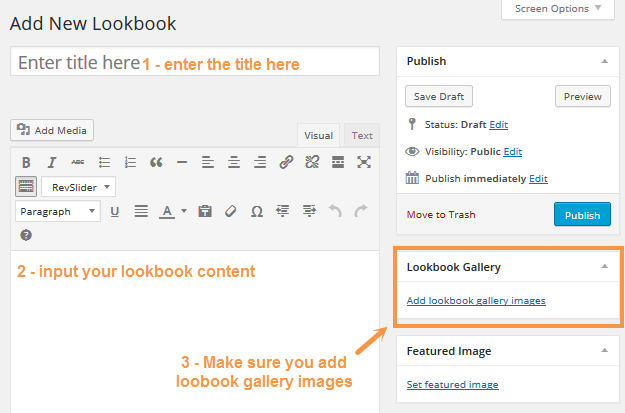625x413 pixels.
Task: Expand the Screen Options panel
Action: point(558,9)
